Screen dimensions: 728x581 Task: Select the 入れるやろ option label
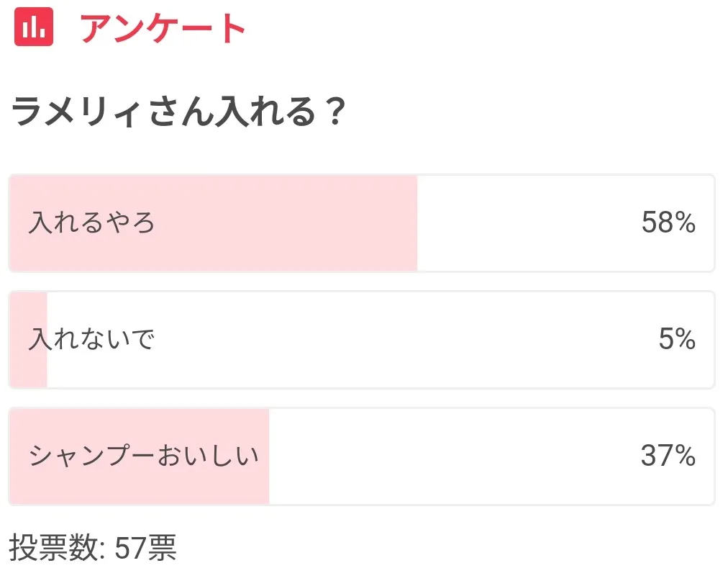click(92, 223)
